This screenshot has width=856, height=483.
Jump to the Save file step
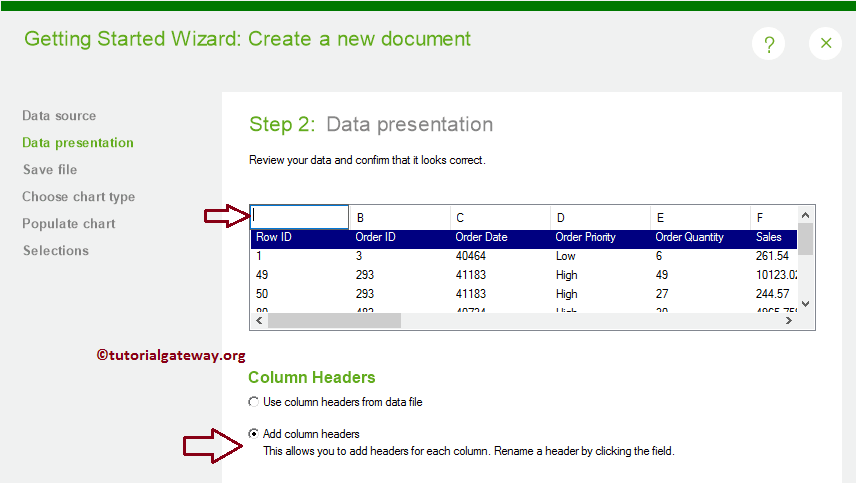click(50, 170)
